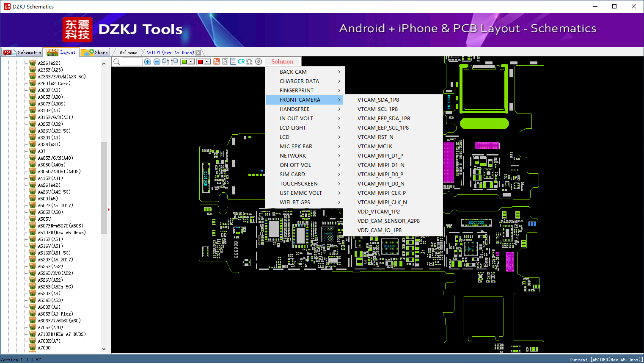This screenshot has height=363, width=644.
Task: Open the MIC SPK EAR submenu
Action: (305, 147)
